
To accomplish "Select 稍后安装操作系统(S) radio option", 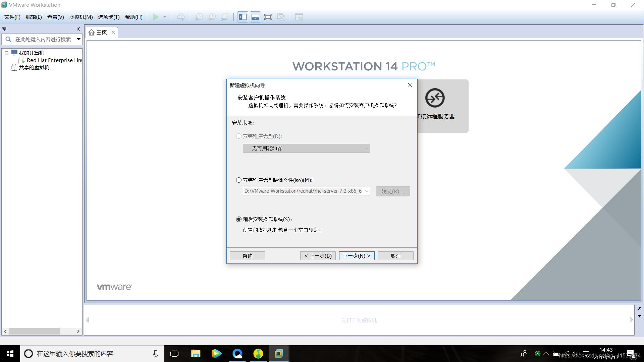I will tap(239, 219).
